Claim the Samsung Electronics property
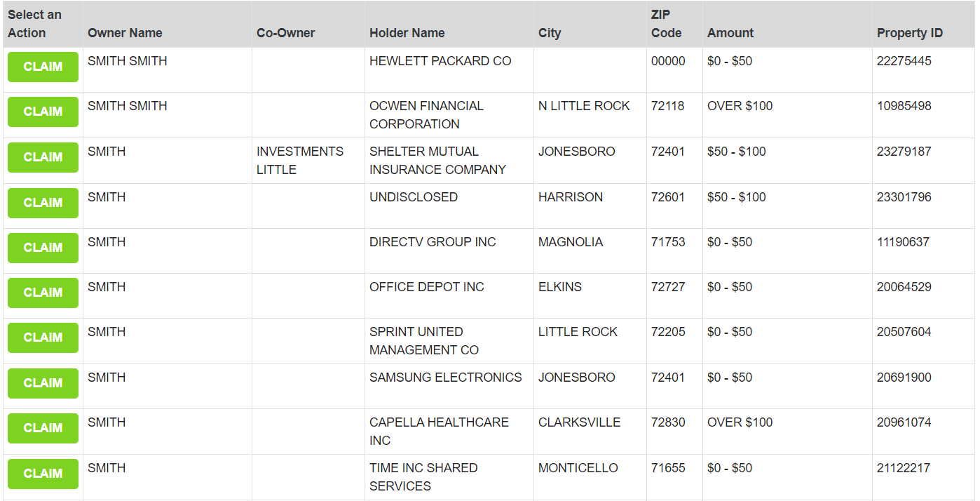 [43, 383]
